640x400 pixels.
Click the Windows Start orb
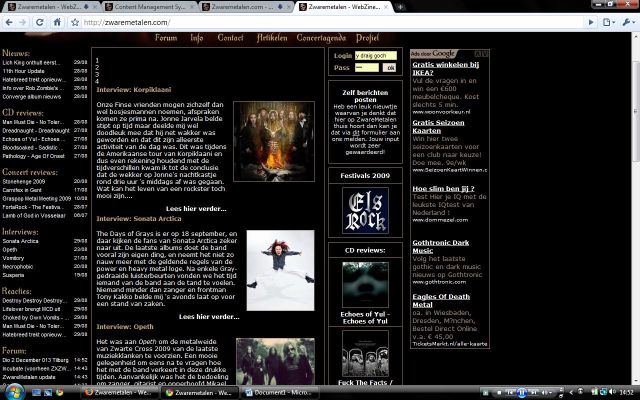click(x=12, y=392)
